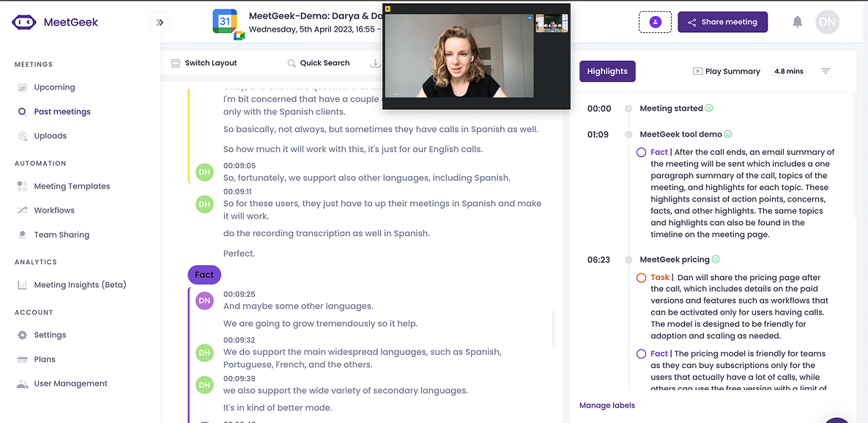Click the Switch Layout button
Viewport: 868px width, 423px height.
point(204,63)
